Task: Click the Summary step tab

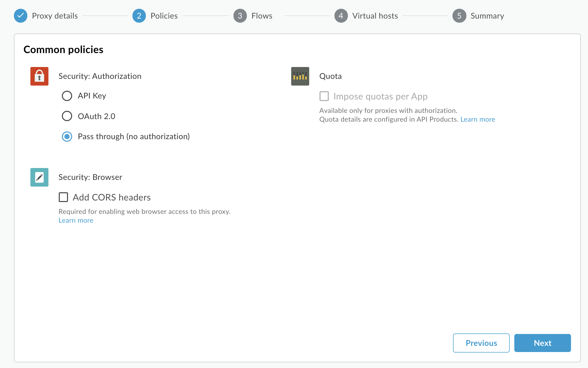Action: click(x=478, y=16)
